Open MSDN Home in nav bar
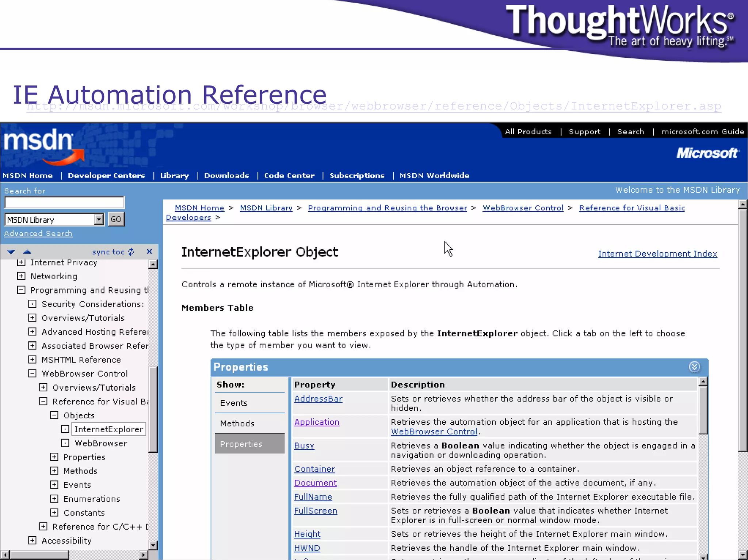748x560 pixels. [x=28, y=176]
